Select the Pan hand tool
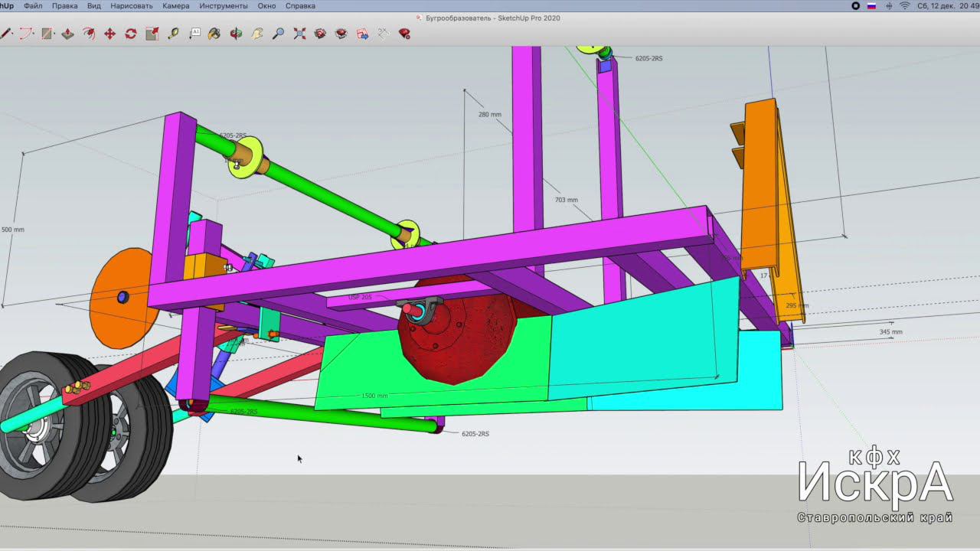The width and height of the screenshot is (980, 551). 257,34
